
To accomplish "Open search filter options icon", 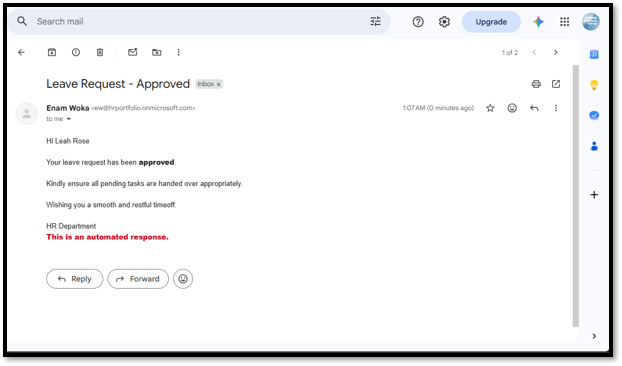I will 375,21.
